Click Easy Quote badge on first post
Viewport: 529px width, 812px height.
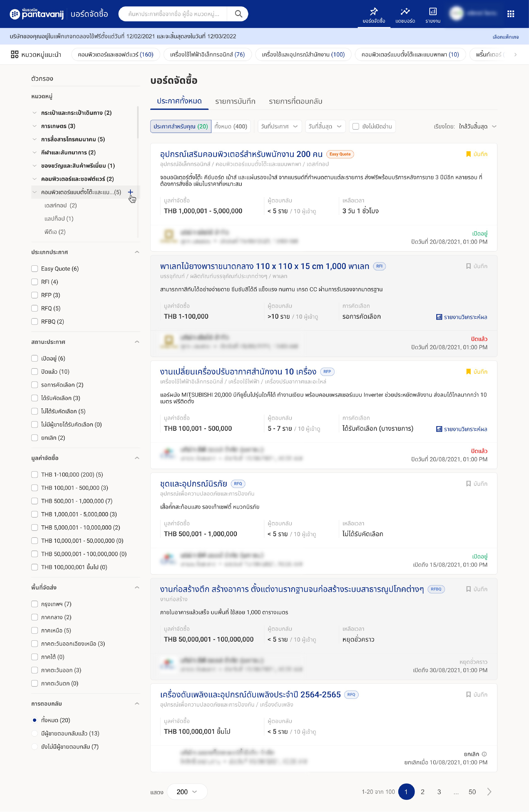(x=340, y=154)
